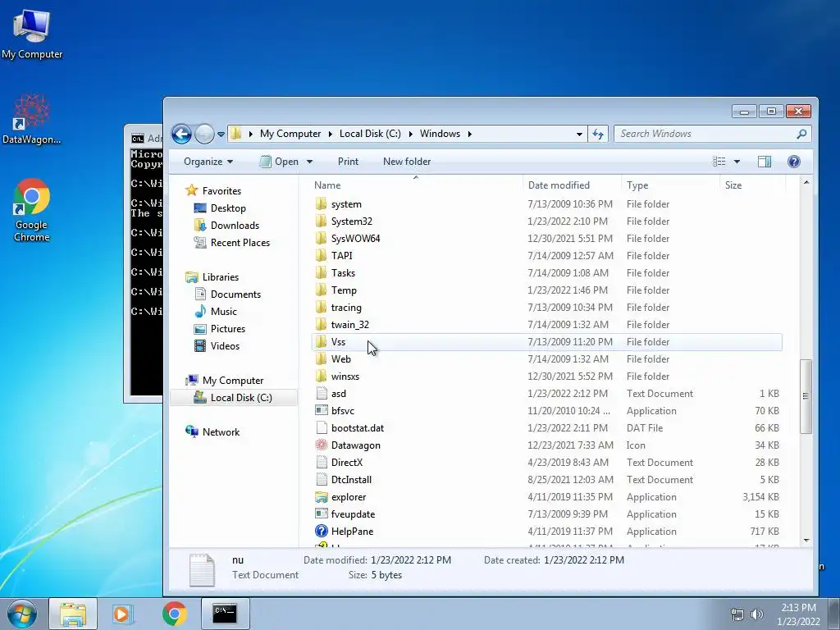840x630 pixels.
Task: Click the file list scroll up arrow
Action: point(806,183)
